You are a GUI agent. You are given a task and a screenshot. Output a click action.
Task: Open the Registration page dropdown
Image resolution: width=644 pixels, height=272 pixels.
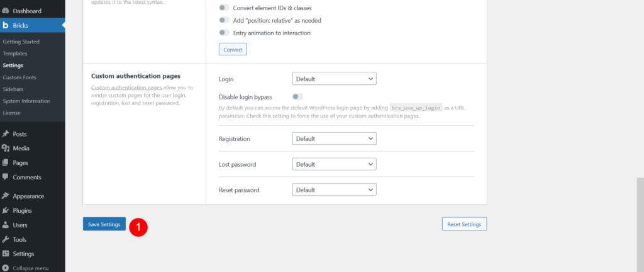point(335,139)
